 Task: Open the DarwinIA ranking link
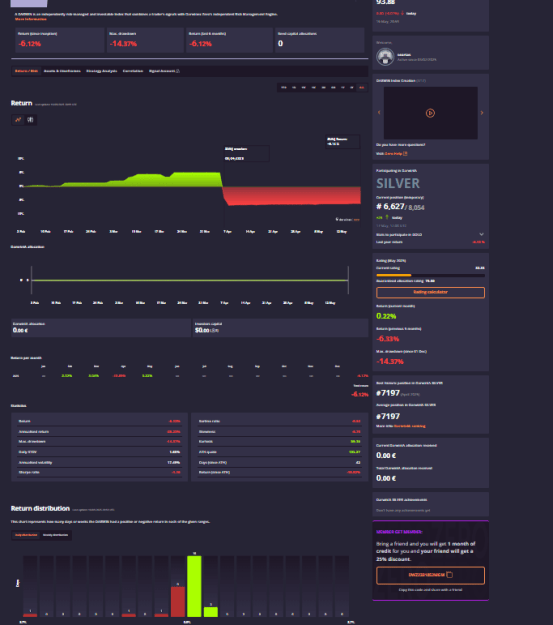tap(409, 426)
